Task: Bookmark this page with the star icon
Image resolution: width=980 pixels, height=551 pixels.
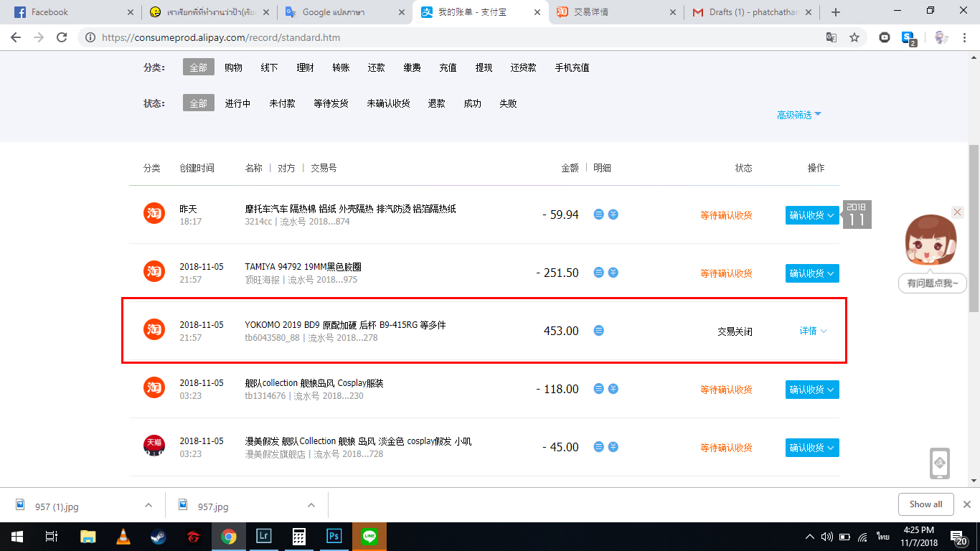Action: tap(854, 37)
